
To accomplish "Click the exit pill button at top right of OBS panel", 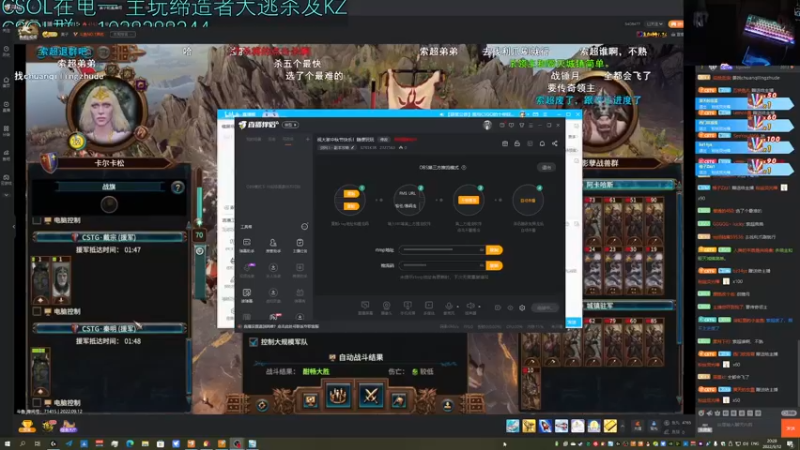I will pyautogui.click(x=546, y=167).
